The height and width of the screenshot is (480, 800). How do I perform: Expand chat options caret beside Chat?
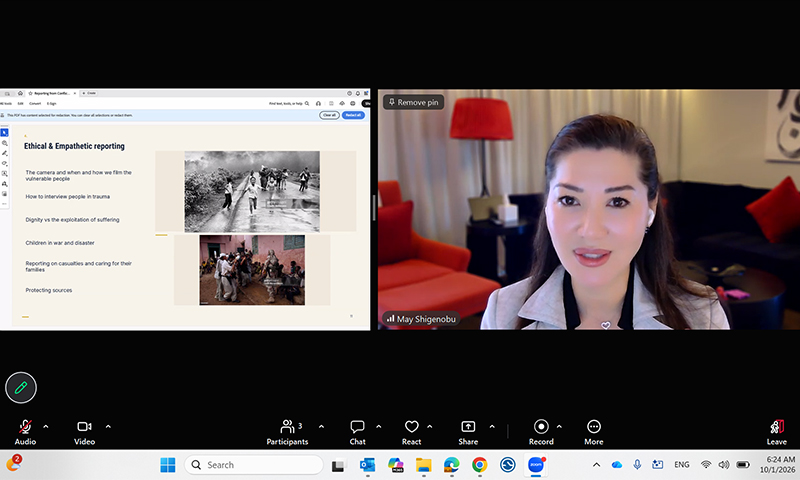coord(379,426)
